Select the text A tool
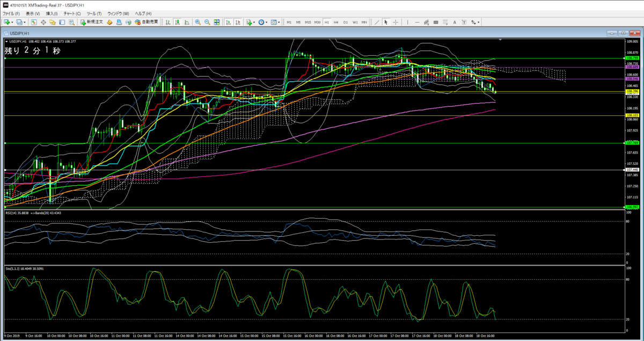The image size is (644, 341). pos(455,22)
